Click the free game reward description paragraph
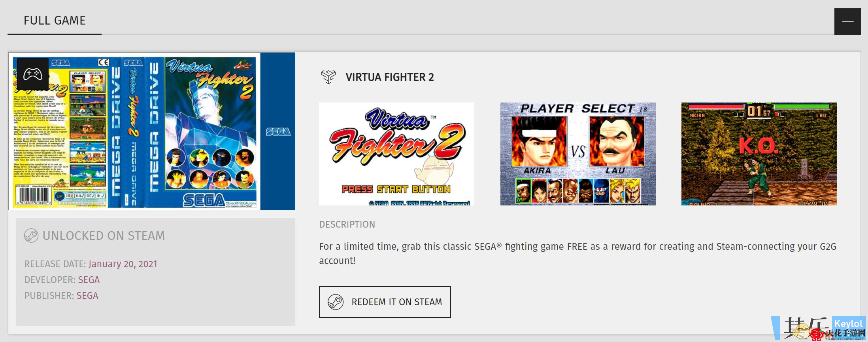868x342 pixels. (577, 253)
